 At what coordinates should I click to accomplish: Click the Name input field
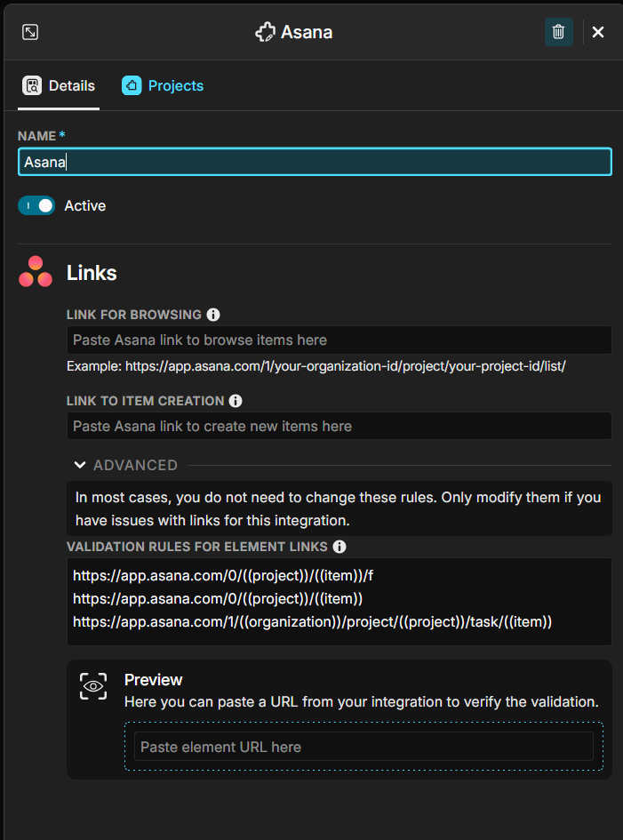pos(315,162)
